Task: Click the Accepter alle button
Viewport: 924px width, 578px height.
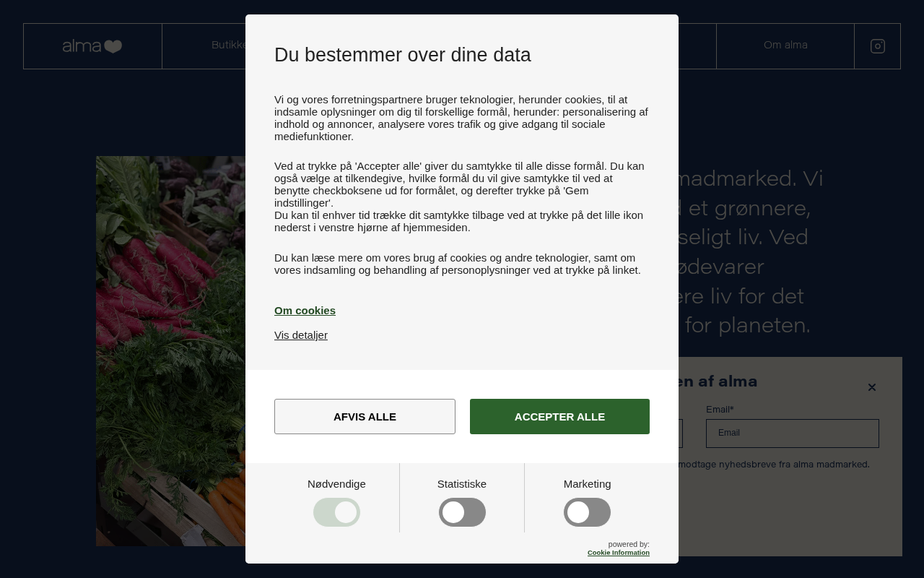Action: pyautogui.click(x=559, y=416)
